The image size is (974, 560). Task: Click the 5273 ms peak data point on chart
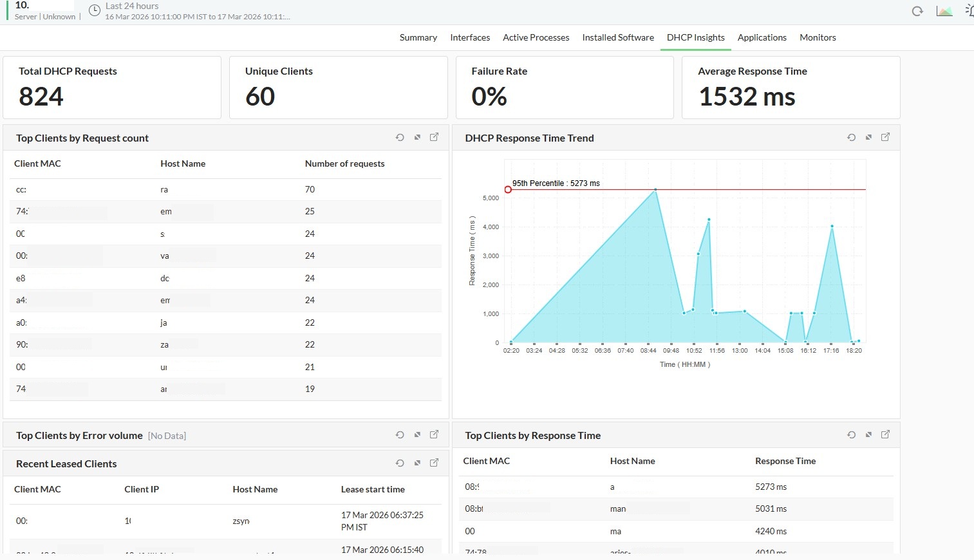pos(655,190)
